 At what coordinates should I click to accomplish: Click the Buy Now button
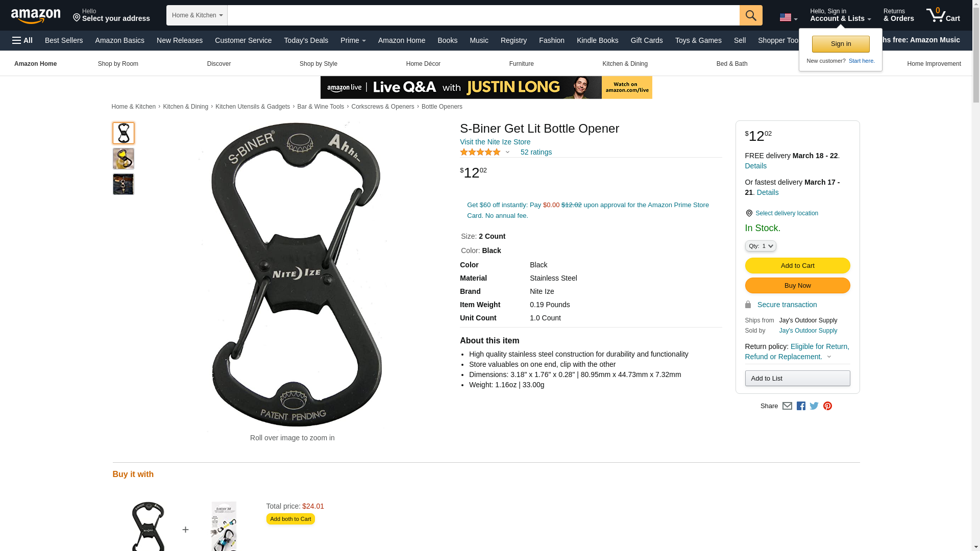click(x=797, y=285)
